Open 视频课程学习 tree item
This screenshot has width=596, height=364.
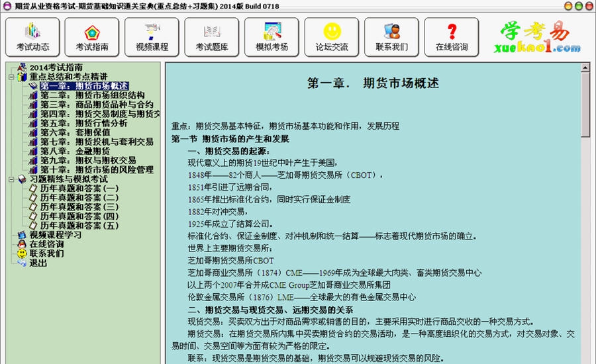point(56,235)
